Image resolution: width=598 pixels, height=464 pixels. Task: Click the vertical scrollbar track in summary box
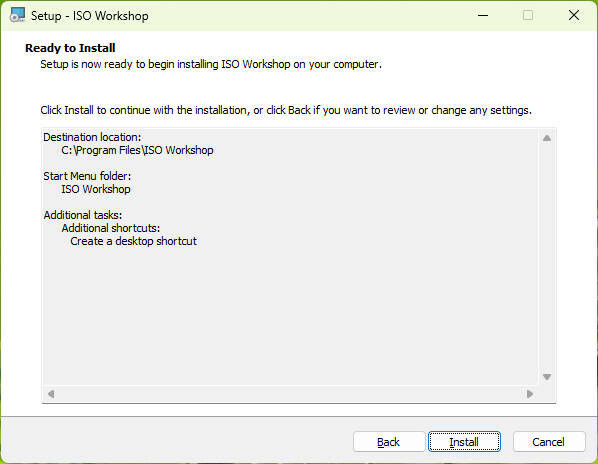547,257
